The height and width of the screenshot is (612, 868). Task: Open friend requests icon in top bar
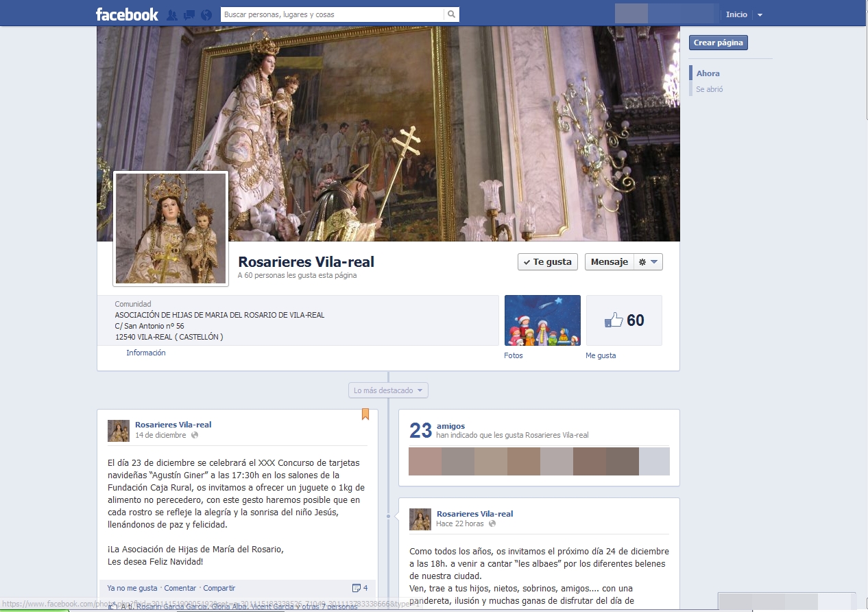pos(172,14)
